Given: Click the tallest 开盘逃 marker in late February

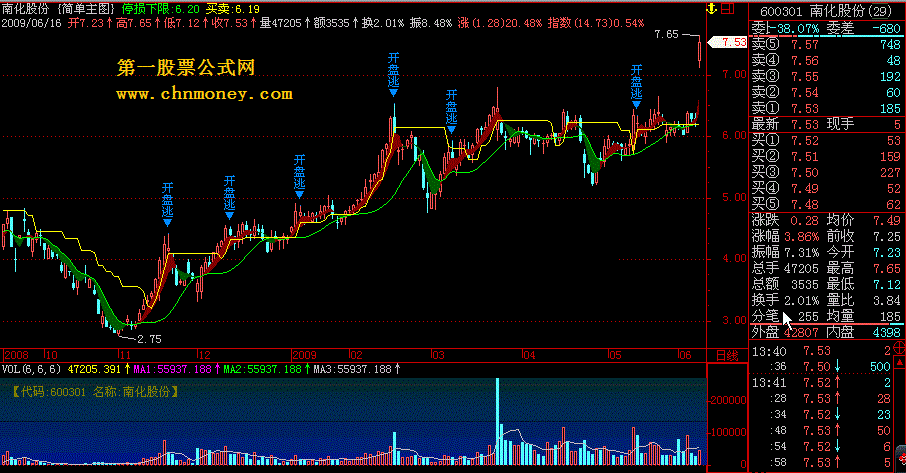Looking at the screenshot, I should tap(393, 75).
